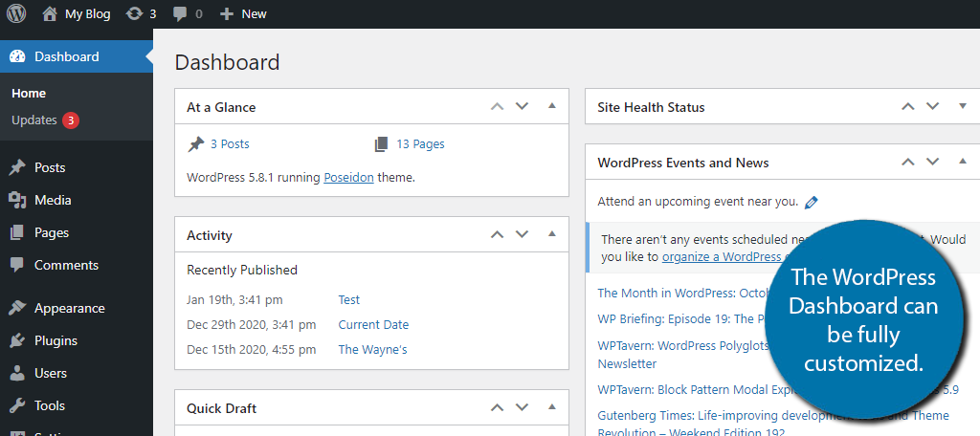Move Site Health Status widget down
The image size is (980, 436).
932,106
